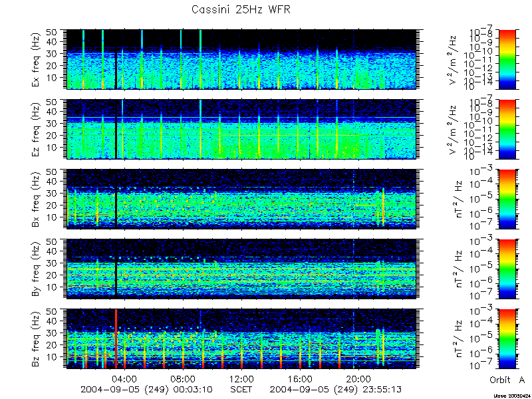Click the nT²/Hz units label beside By colorbar
Screen dimensions: 532x399
pos(458,269)
